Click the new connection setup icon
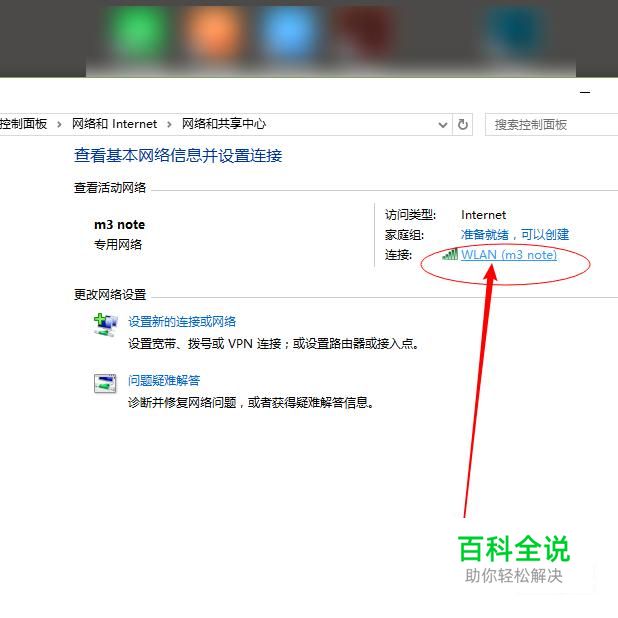 point(105,324)
